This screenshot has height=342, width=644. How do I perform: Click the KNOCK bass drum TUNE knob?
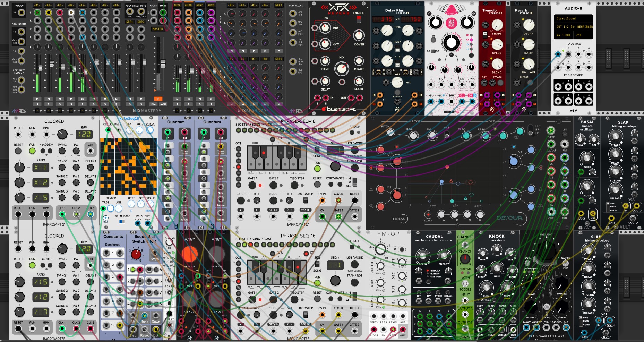497,268
